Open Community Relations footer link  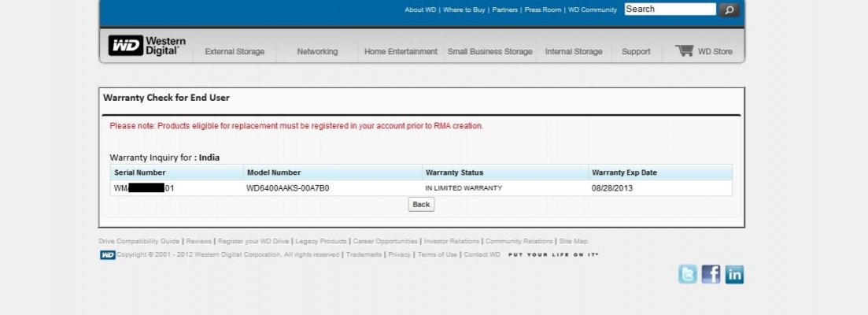click(519, 242)
